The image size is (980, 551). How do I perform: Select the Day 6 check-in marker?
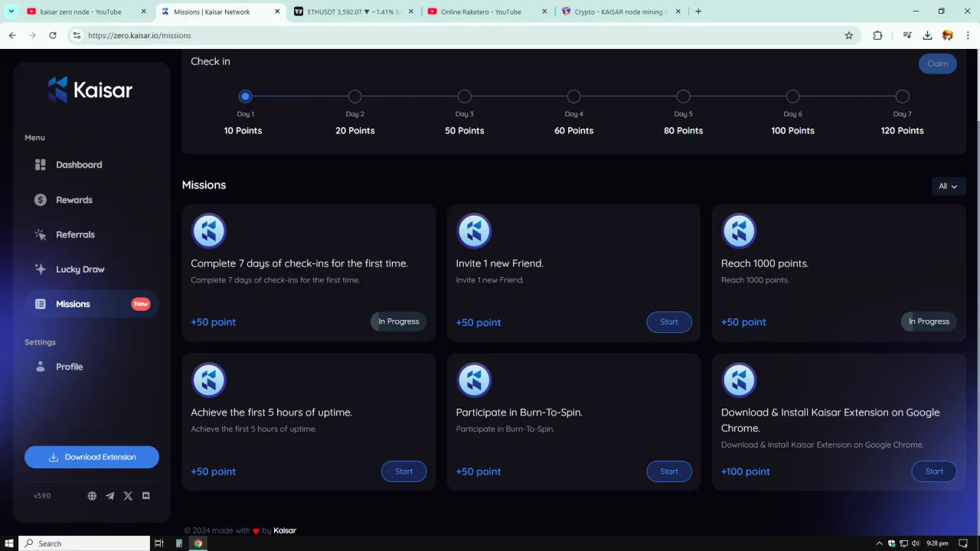point(792,96)
